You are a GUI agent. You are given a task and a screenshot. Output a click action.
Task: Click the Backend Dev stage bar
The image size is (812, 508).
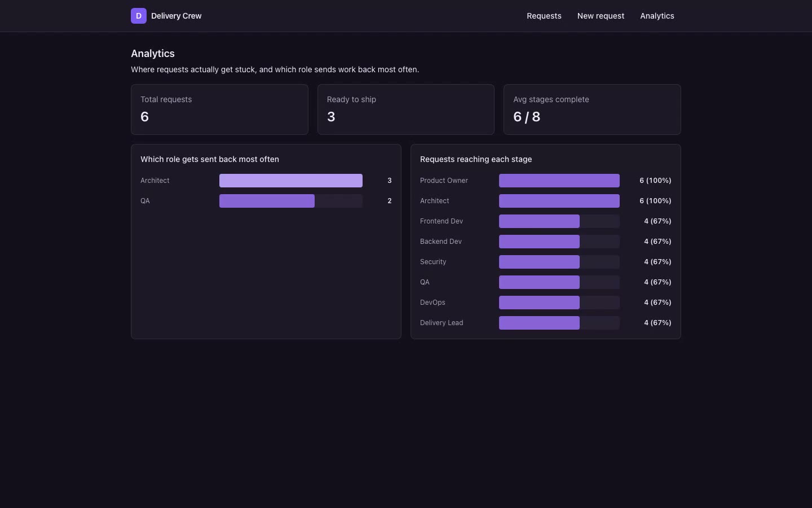tap(559, 242)
